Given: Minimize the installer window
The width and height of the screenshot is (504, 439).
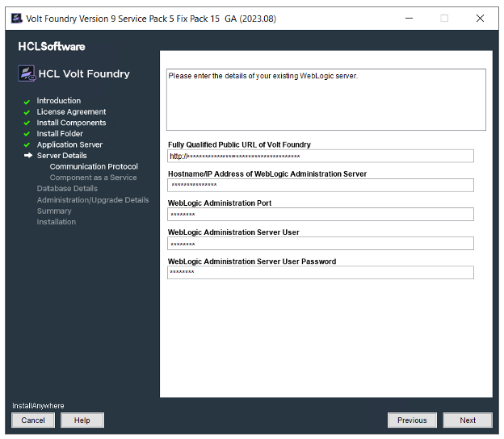Looking at the screenshot, I should (x=409, y=19).
